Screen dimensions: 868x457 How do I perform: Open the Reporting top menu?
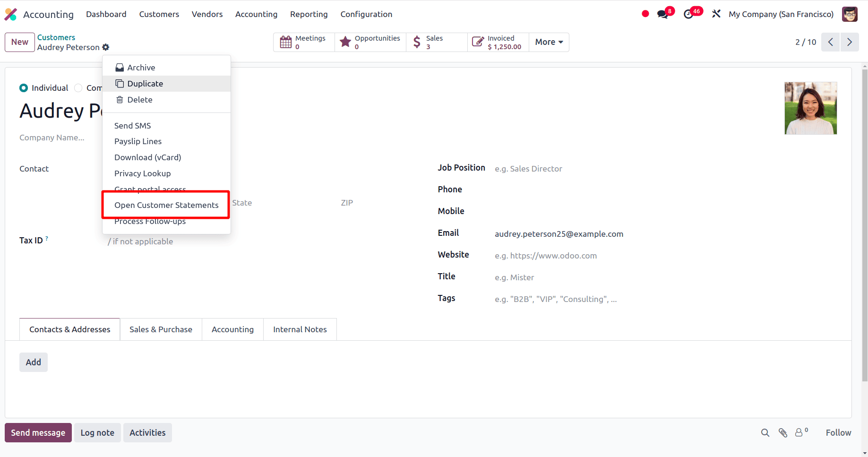309,14
